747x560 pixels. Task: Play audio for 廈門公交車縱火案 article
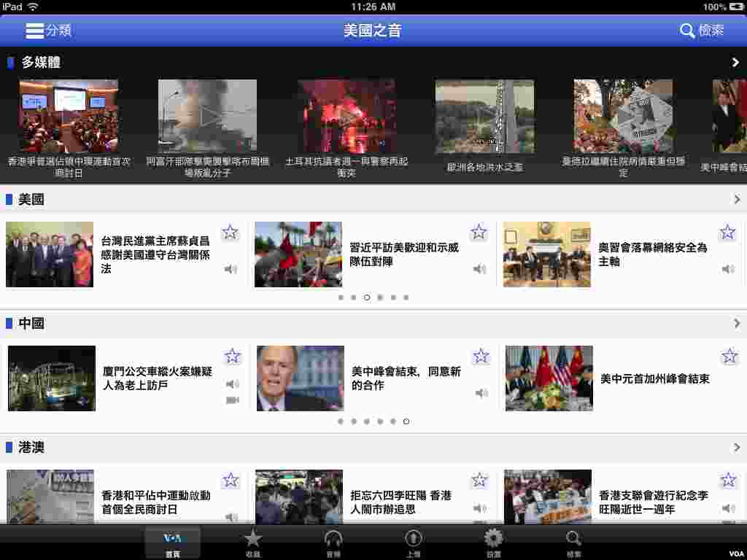click(233, 384)
